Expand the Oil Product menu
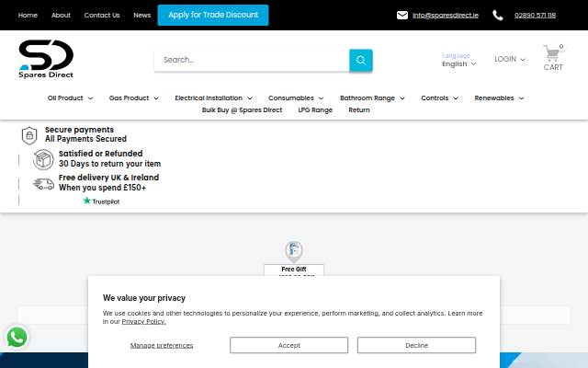The image size is (588, 368). click(x=70, y=98)
